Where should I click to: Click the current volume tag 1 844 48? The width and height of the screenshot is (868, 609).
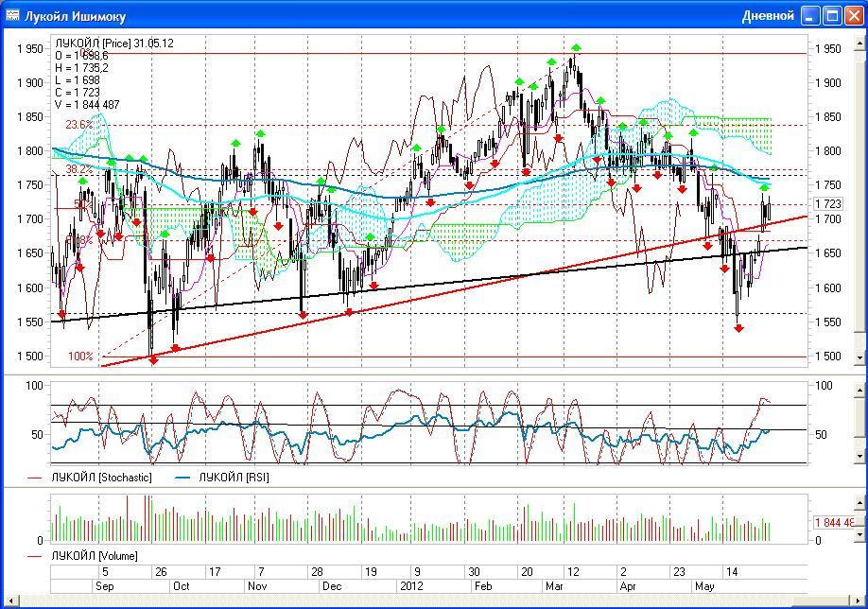(834, 522)
